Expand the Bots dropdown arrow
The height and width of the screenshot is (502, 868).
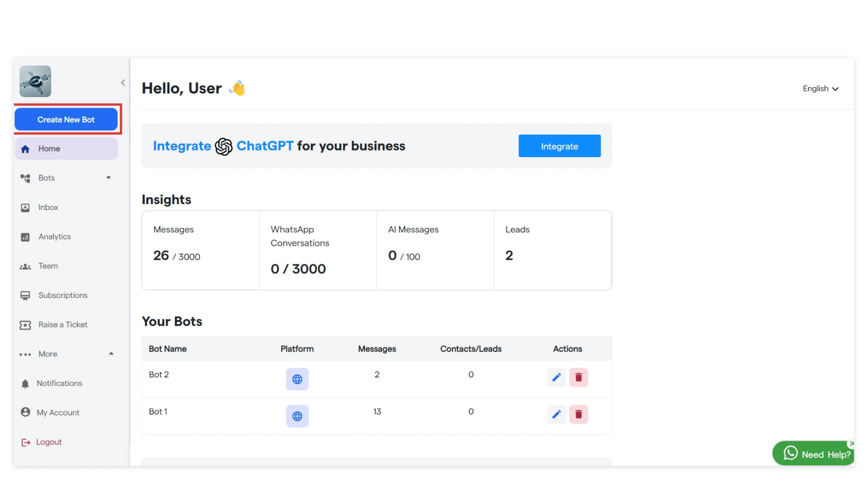tap(108, 178)
